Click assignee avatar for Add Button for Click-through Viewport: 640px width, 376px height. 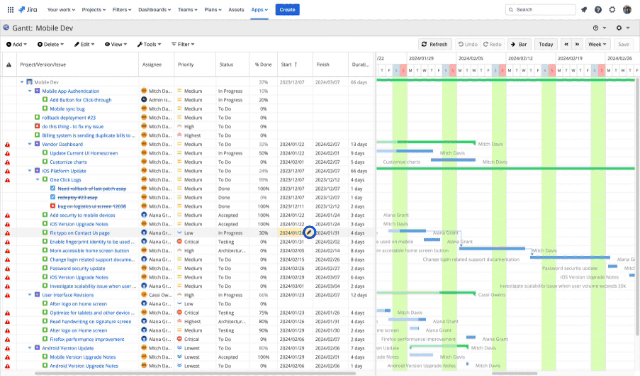(x=144, y=100)
